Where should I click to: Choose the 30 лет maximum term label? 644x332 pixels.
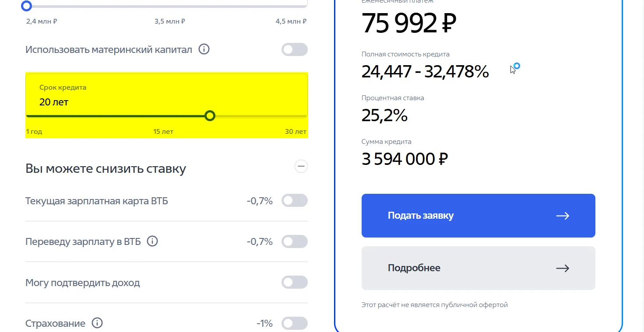pyautogui.click(x=296, y=132)
